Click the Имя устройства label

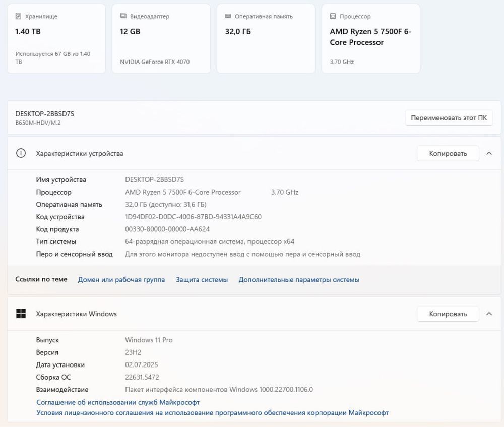pyautogui.click(x=61, y=180)
